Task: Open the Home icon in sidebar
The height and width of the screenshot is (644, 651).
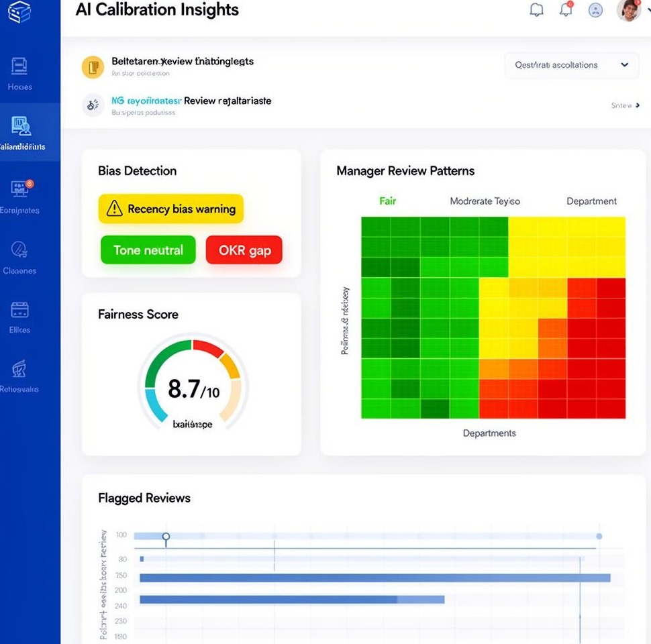Action: pos(19,66)
